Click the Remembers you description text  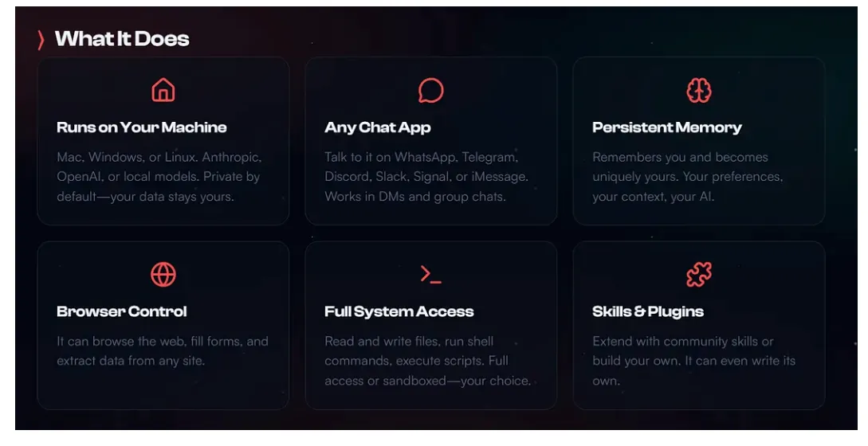point(687,176)
